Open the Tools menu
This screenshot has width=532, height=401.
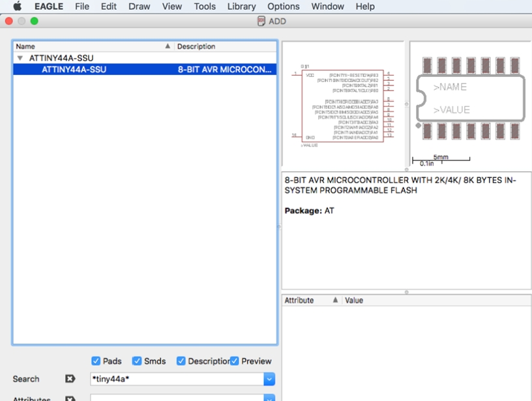(205, 7)
